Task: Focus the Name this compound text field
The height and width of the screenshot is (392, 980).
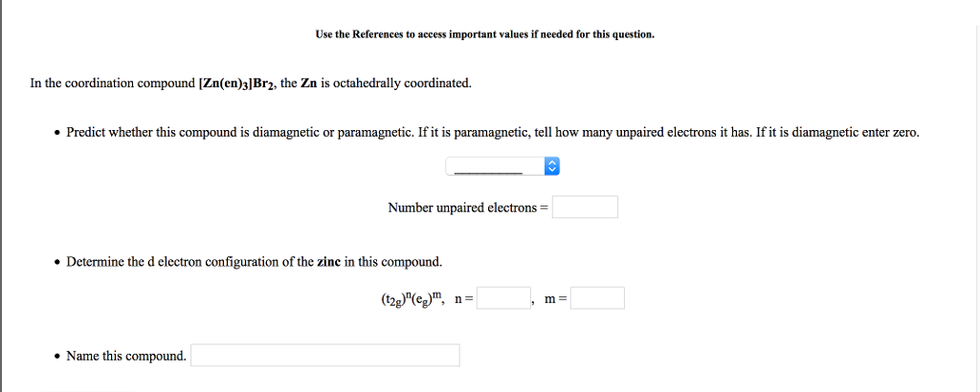Action: pos(325,356)
